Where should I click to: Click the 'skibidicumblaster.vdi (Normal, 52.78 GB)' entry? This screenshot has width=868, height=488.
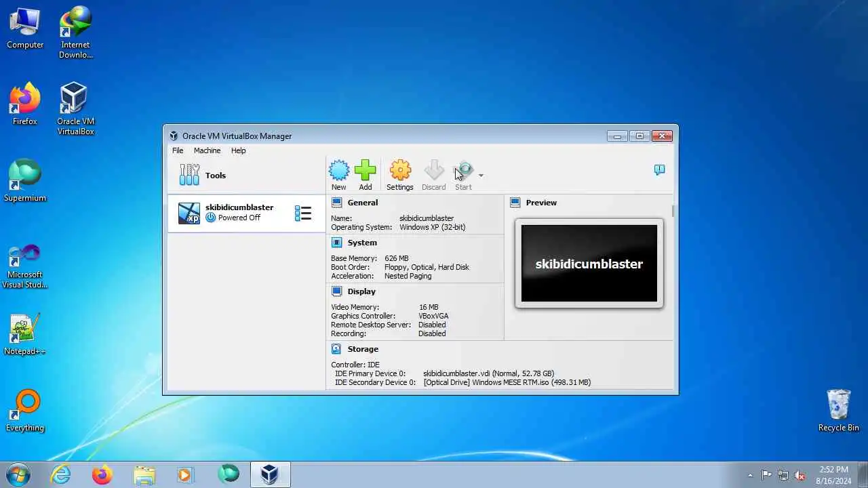(x=488, y=373)
